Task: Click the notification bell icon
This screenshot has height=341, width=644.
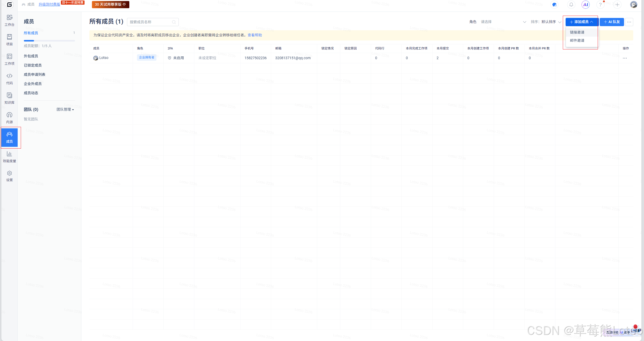Action: [571, 5]
